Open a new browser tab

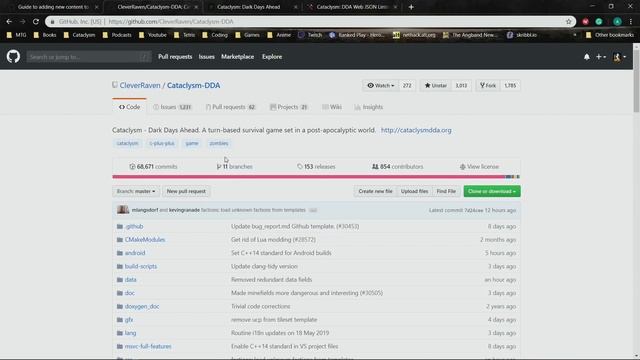click(411, 7)
